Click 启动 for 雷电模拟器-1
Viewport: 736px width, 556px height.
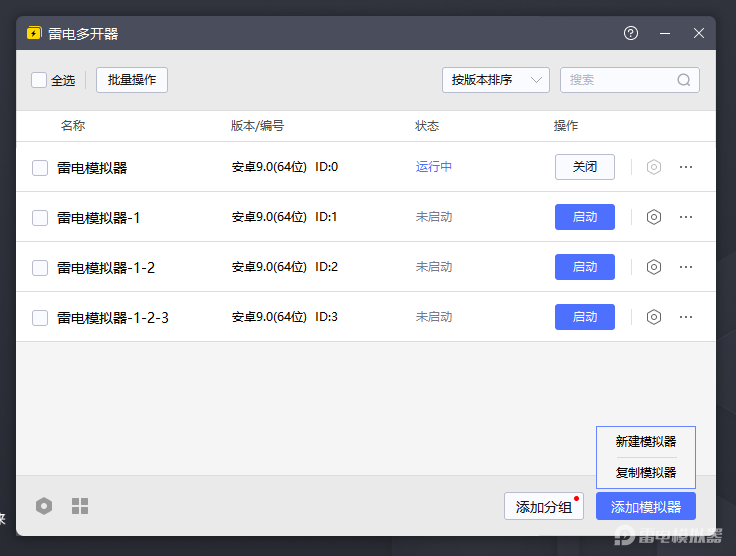point(585,217)
